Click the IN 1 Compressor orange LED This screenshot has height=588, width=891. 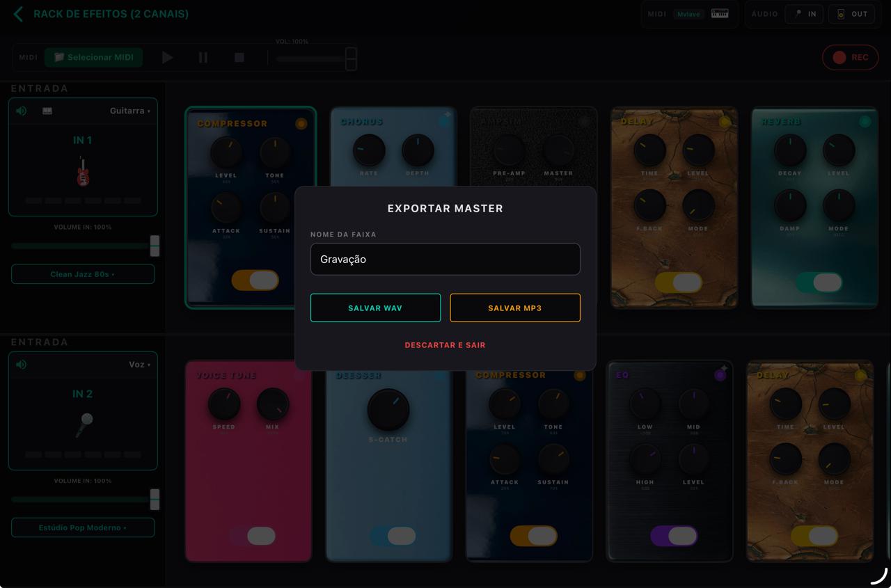(301, 124)
